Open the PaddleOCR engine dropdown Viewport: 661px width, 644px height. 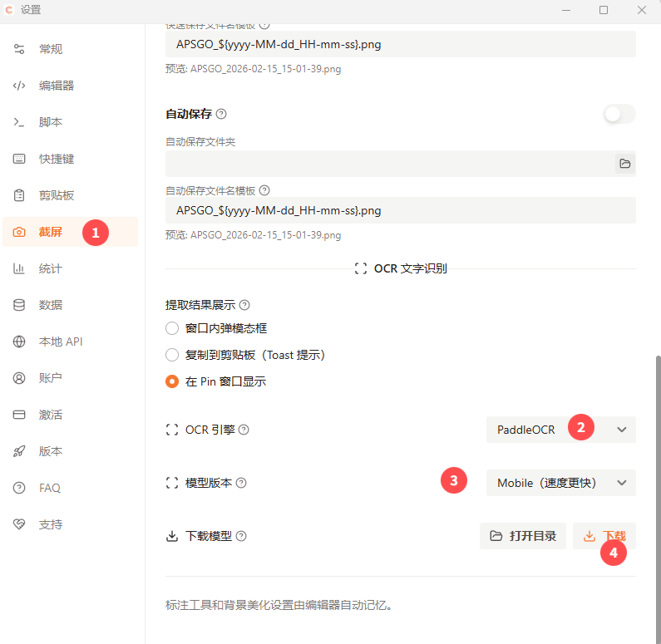click(x=560, y=430)
